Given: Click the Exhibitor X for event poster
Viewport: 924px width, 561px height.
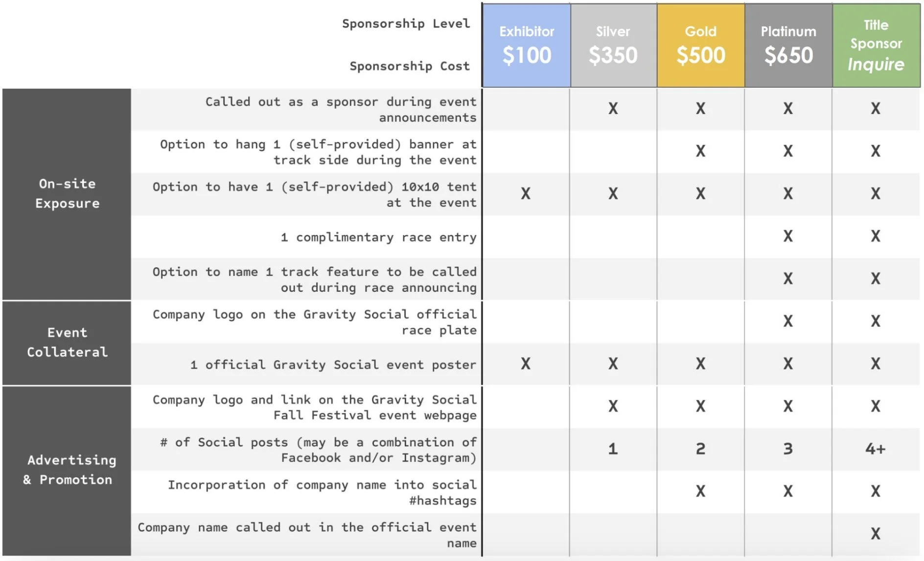Looking at the screenshot, I should tap(526, 364).
